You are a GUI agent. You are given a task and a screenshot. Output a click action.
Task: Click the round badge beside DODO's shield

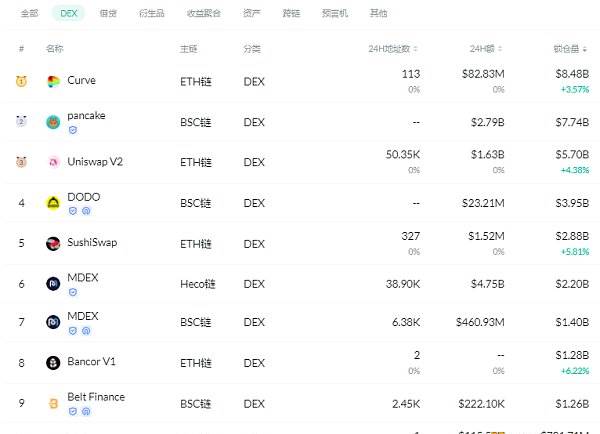86,211
